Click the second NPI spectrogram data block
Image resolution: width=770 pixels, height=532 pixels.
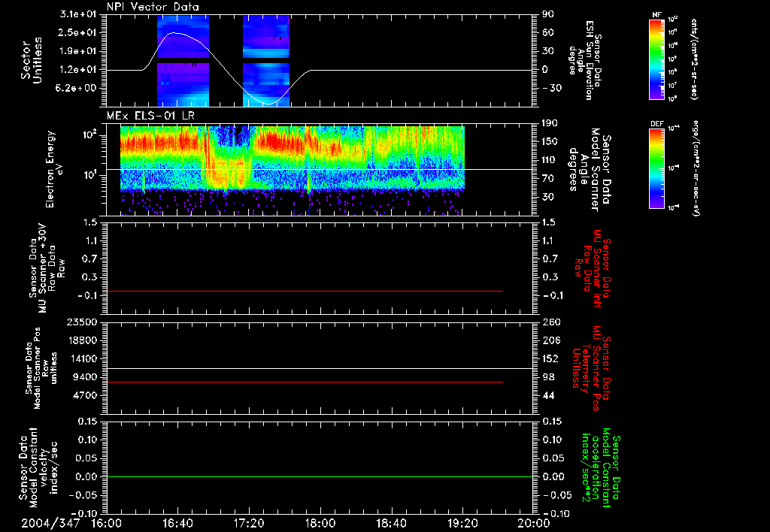pyautogui.click(x=266, y=61)
